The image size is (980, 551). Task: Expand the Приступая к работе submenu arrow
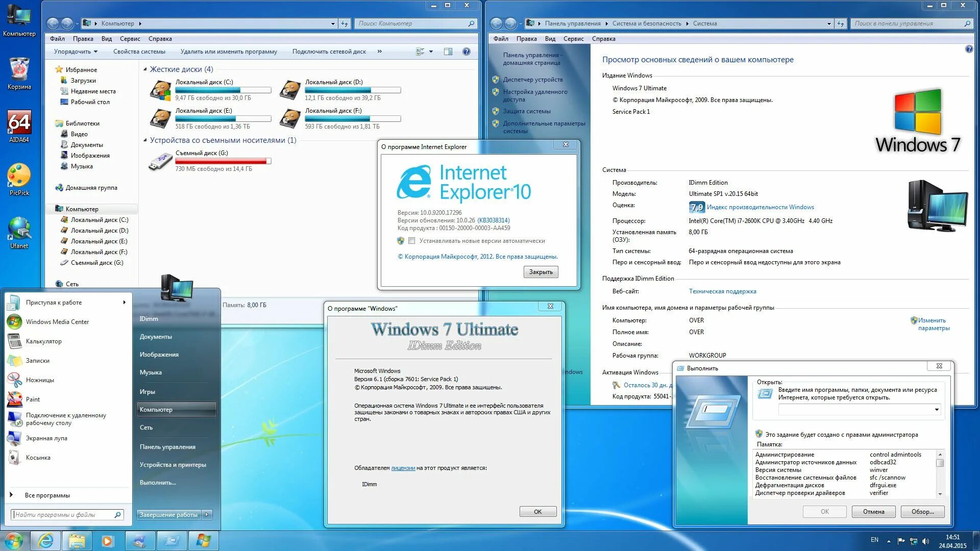(124, 303)
